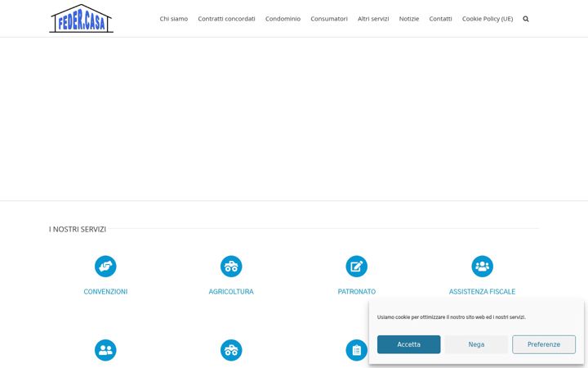Open the PATRONATO service link
Viewport: 588px width, 368px height.
point(357,291)
